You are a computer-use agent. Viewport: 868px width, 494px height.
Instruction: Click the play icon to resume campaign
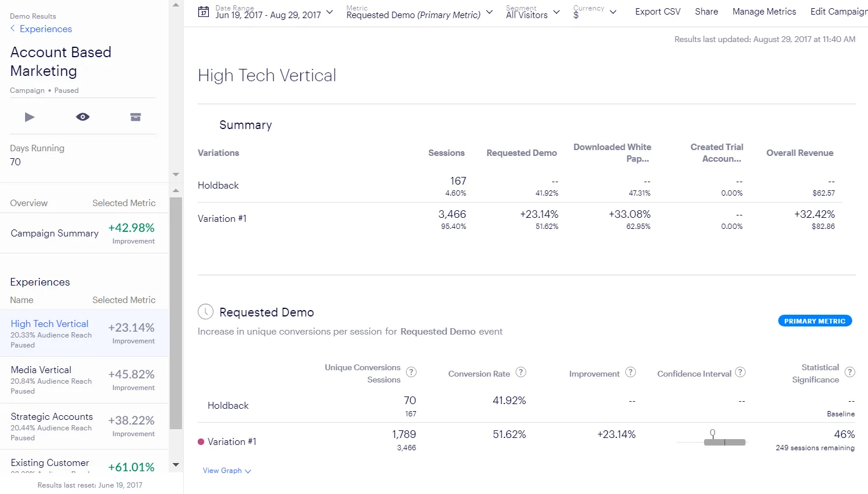pos(30,117)
